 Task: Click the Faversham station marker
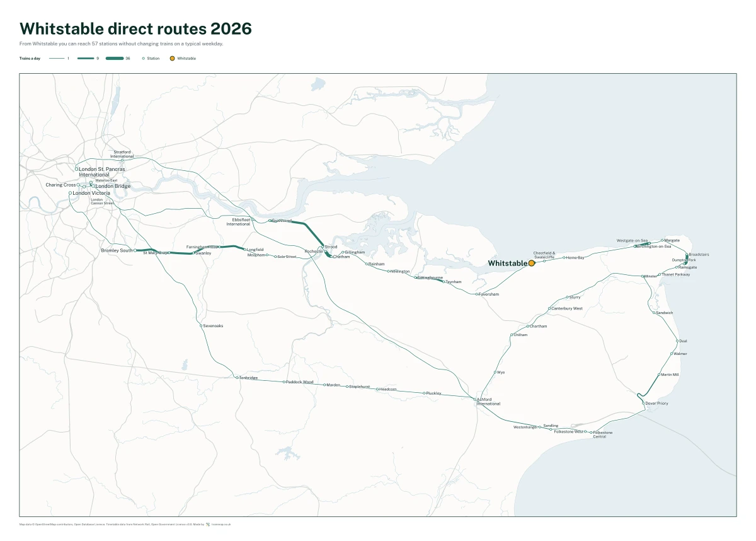click(x=477, y=294)
